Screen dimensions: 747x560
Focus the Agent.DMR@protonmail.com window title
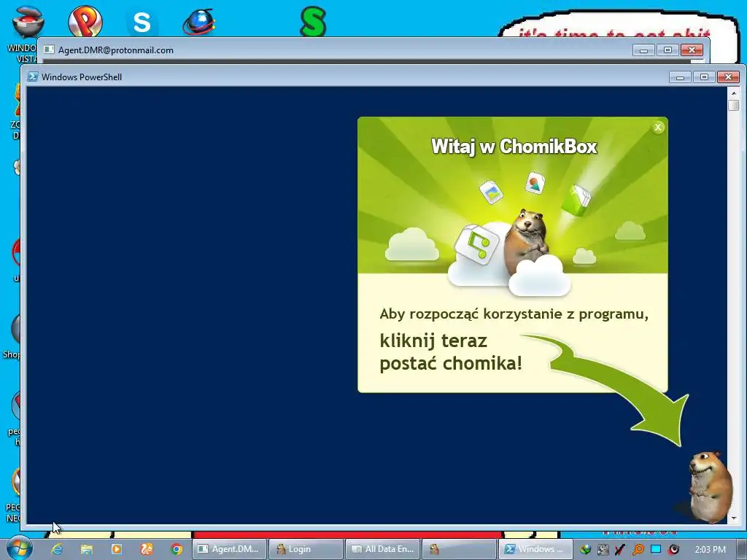coord(116,50)
